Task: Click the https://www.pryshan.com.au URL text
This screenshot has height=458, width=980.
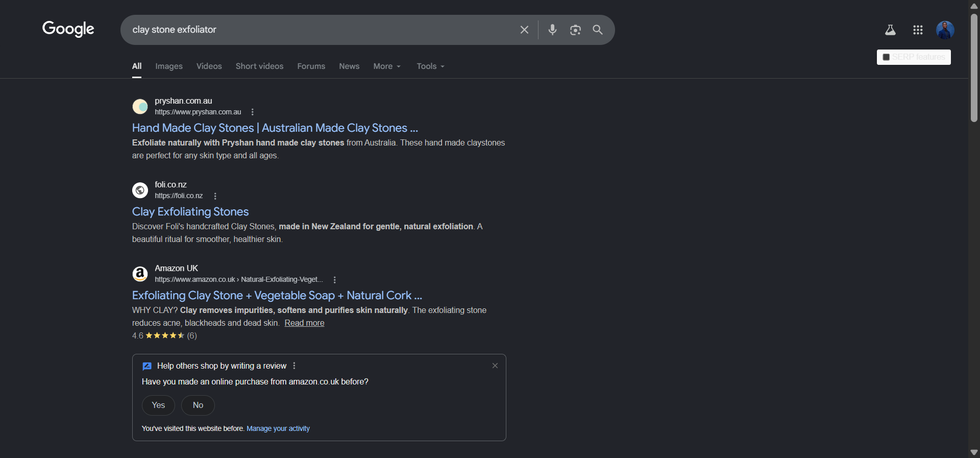Action: (x=198, y=112)
